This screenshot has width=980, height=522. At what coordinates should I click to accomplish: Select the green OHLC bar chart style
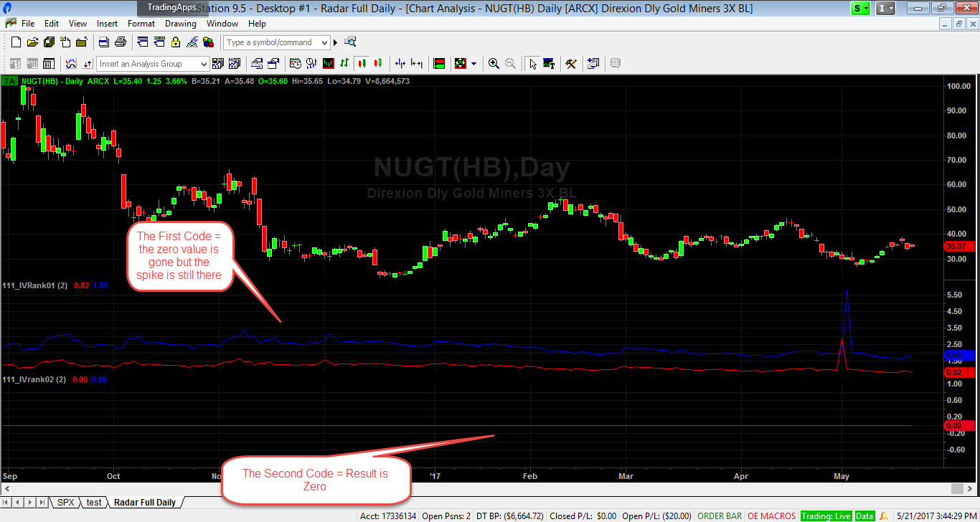pyautogui.click(x=344, y=64)
